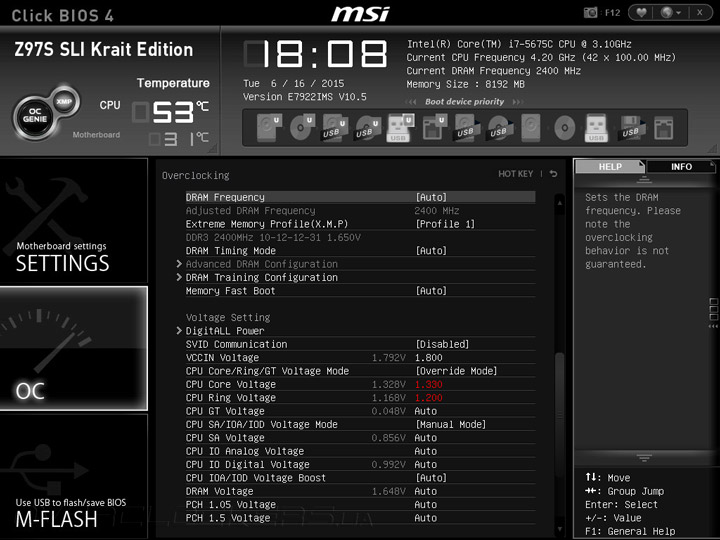Click the DDR3 2400MHz 10-12-12-31 1.650V line

[273, 237]
